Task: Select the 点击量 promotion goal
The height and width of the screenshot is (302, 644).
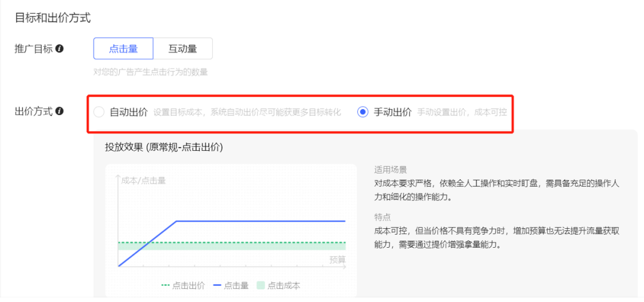Action: point(123,49)
